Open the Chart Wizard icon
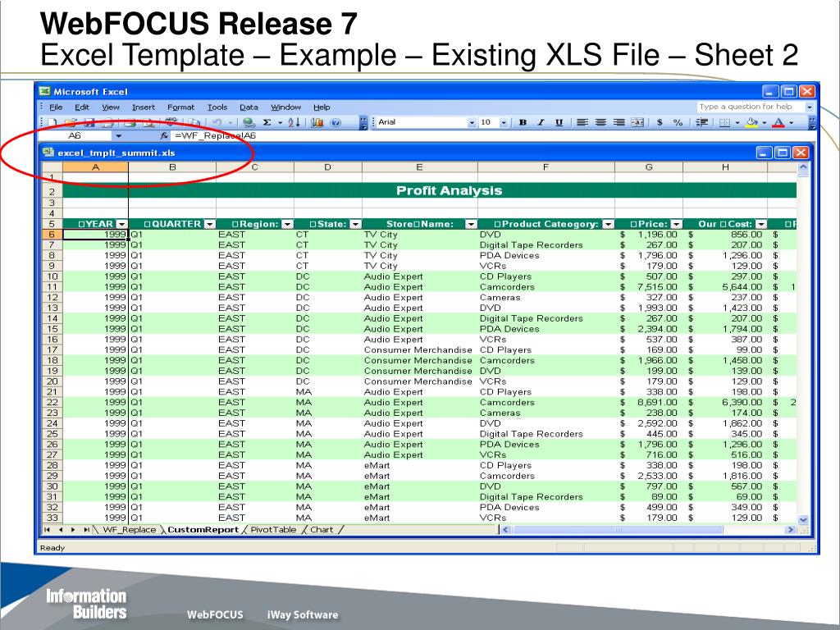This screenshot has width=840, height=630. pos(317,123)
